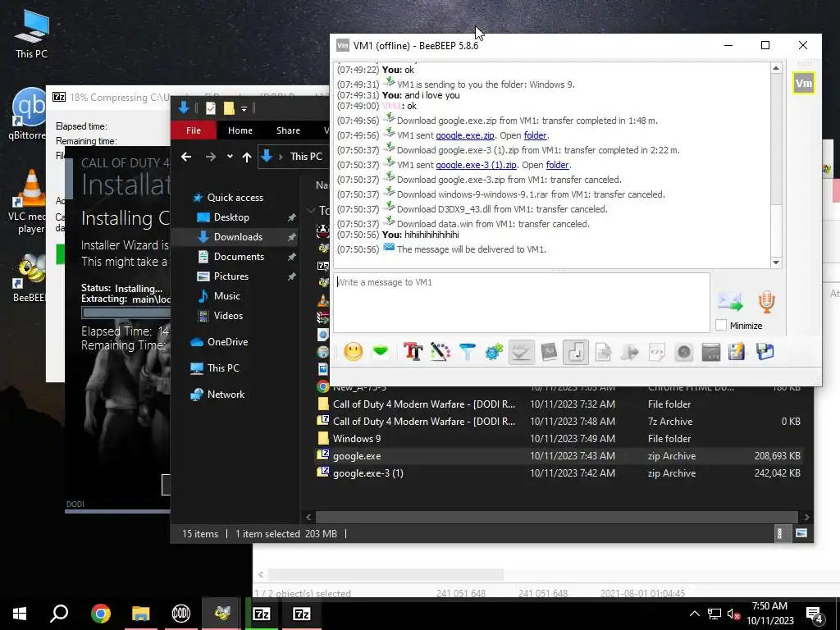This screenshot has height=630, width=840.
Task: Go up one folder level in Explorer
Action: tap(246, 157)
